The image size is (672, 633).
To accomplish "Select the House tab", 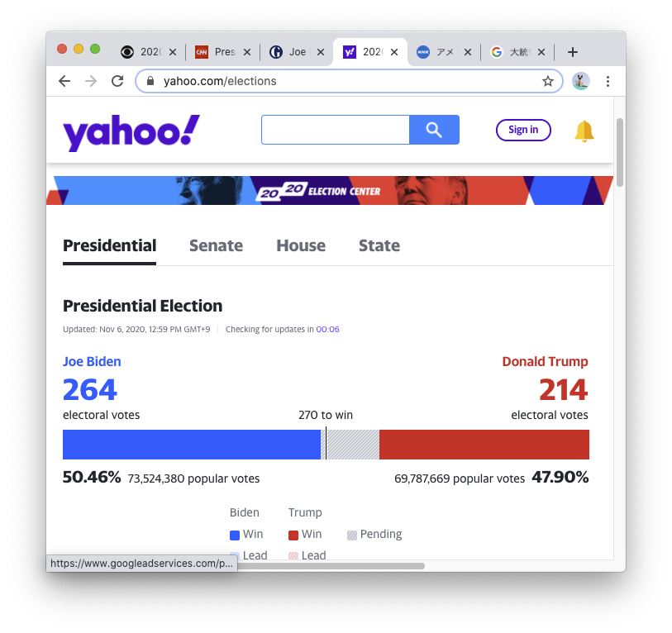I will [301, 245].
